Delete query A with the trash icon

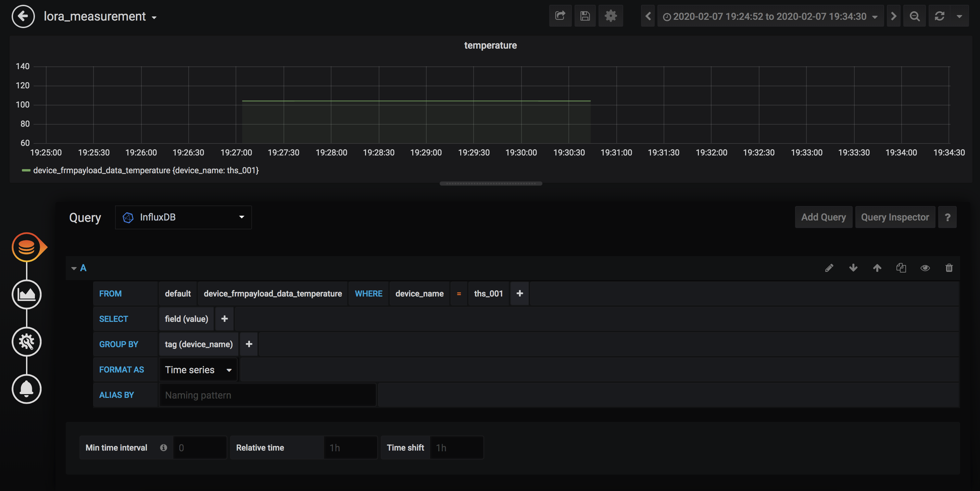point(949,268)
